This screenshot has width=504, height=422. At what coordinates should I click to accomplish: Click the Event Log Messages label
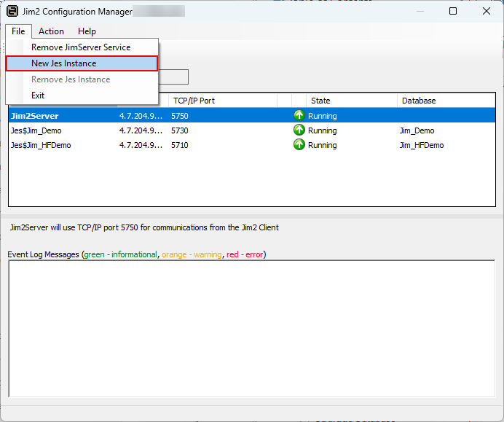[137, 254]
